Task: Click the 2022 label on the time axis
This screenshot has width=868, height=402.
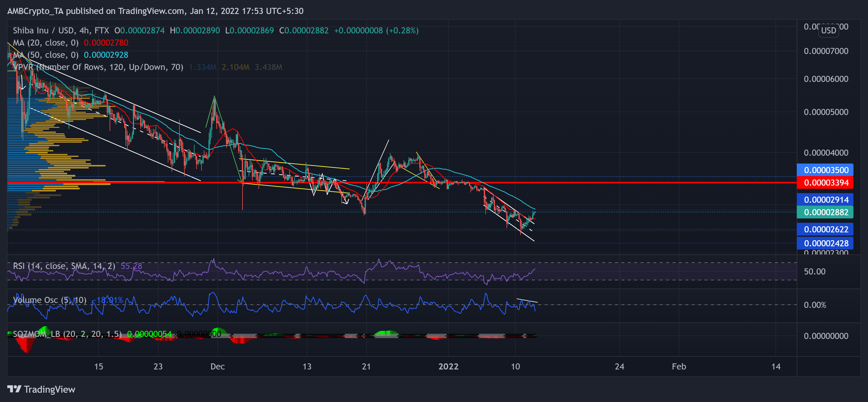Action: click(x=449, y=367)
